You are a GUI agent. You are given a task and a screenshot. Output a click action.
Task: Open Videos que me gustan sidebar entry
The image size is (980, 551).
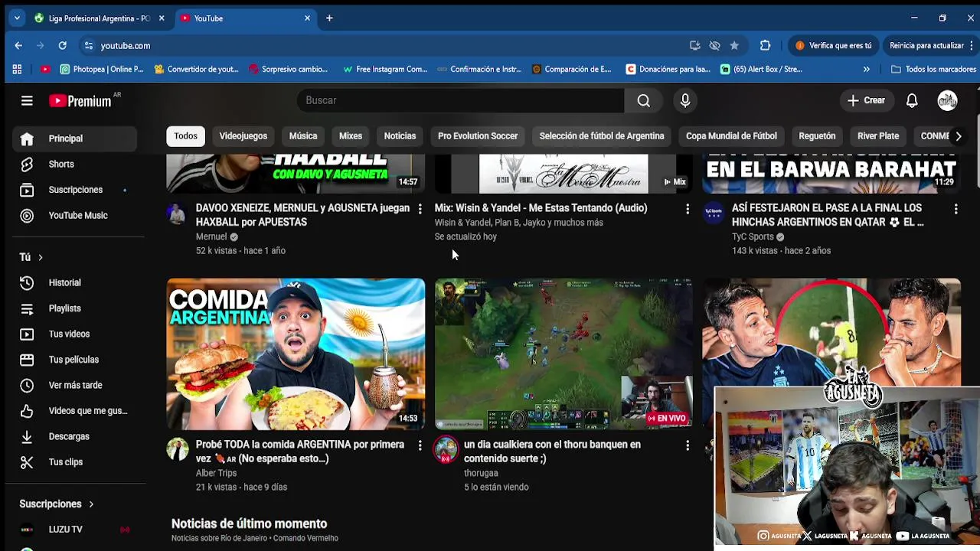(74, 411)
